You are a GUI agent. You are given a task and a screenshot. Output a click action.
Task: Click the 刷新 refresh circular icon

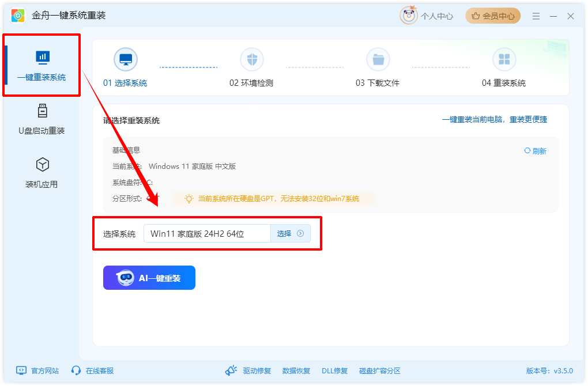[x=527, y=150]
